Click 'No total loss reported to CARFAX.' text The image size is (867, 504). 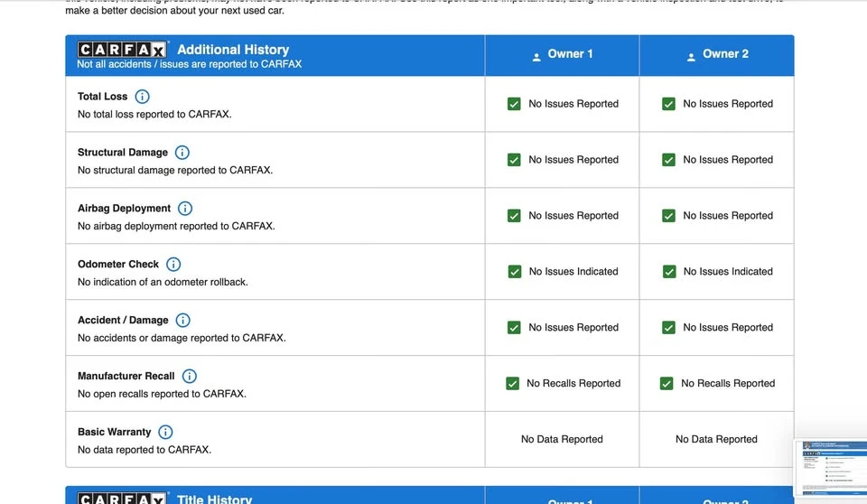click(154, 114)
